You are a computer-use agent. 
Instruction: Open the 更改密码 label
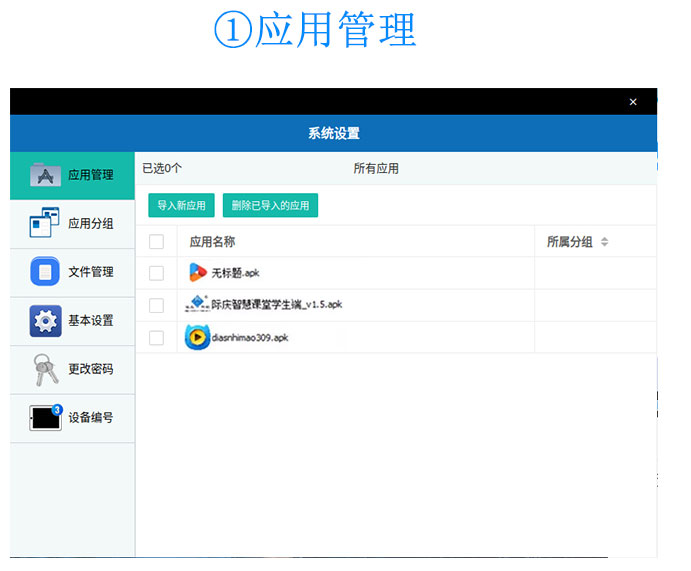[x=91, y=369]
